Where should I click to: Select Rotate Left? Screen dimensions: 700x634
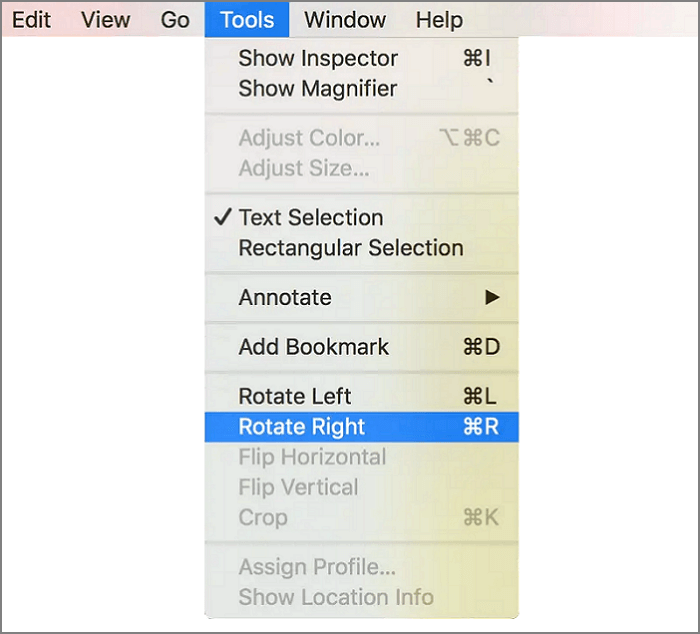295,397
